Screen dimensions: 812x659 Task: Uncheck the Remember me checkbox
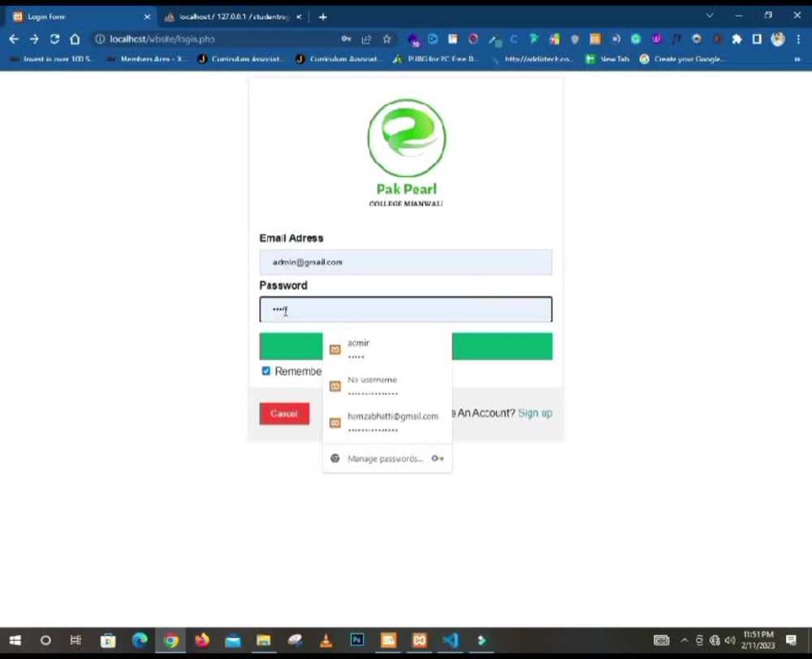(x=266, y=371)
